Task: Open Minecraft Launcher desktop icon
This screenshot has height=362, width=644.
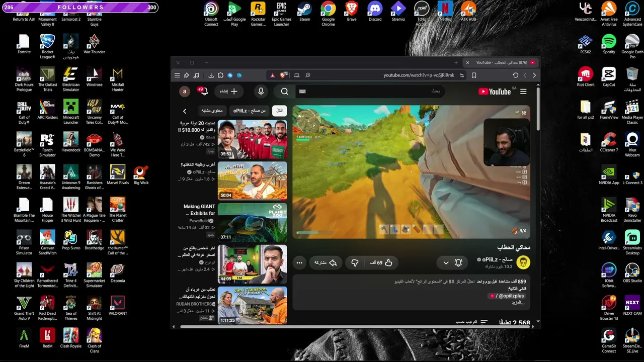Action: pos(71,112)
